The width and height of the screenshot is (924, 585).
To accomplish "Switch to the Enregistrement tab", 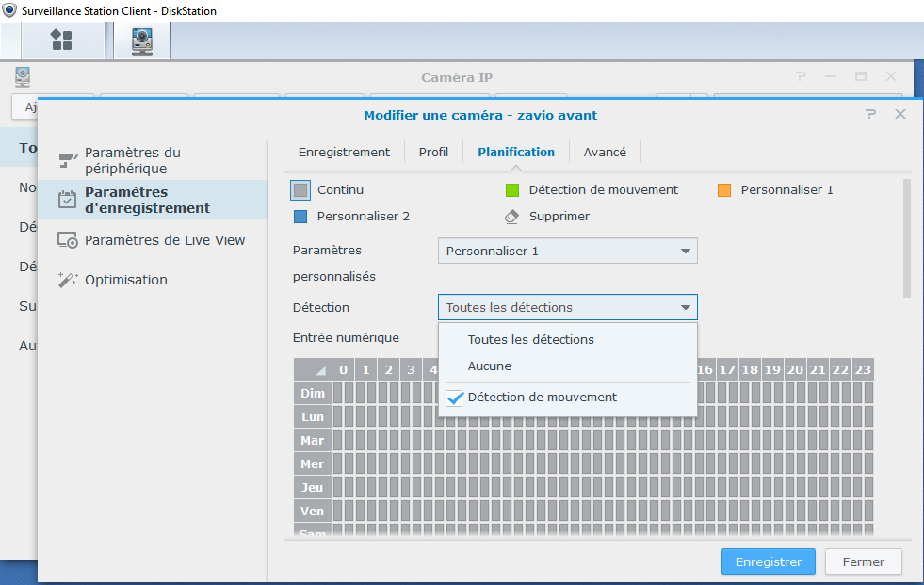I will coord(344,152).
